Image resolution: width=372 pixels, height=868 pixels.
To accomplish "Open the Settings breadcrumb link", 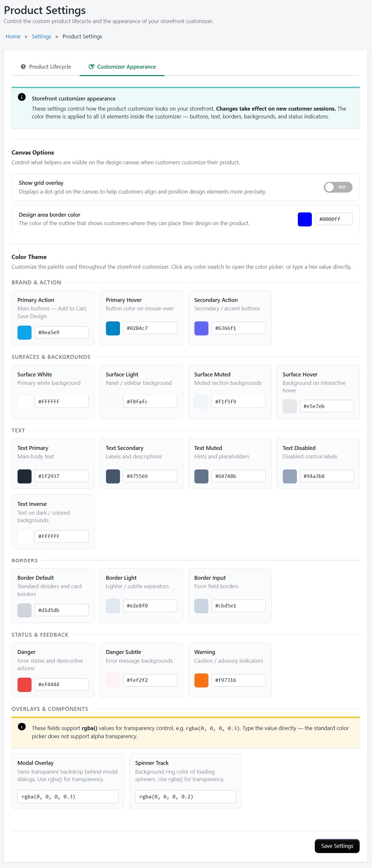I will click(x=41, y=36).
